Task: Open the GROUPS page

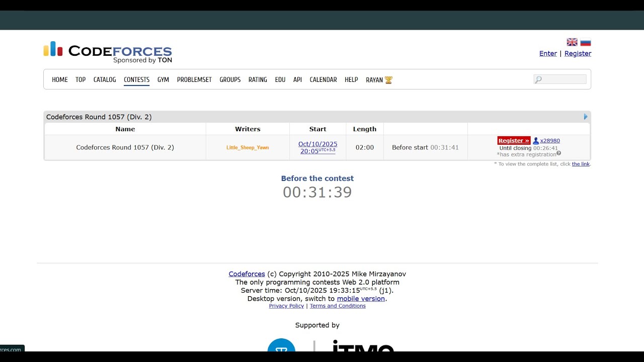Action: click(230, 80)
